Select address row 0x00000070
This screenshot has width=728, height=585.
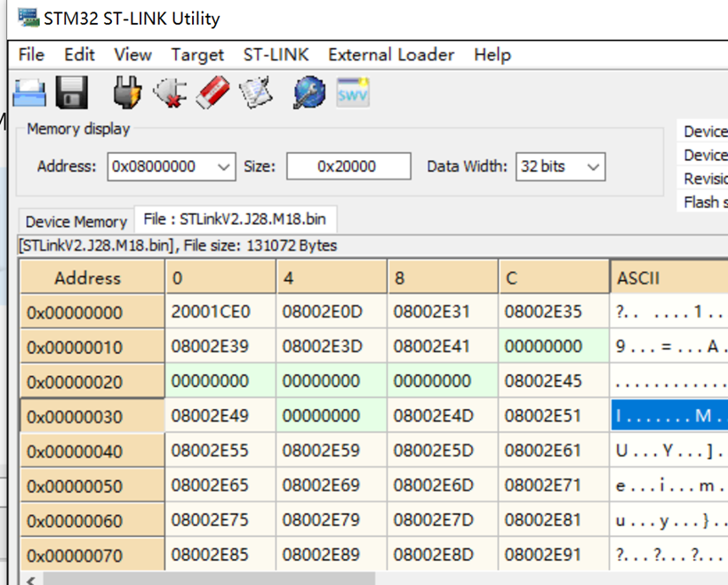[x=92, y=556]
